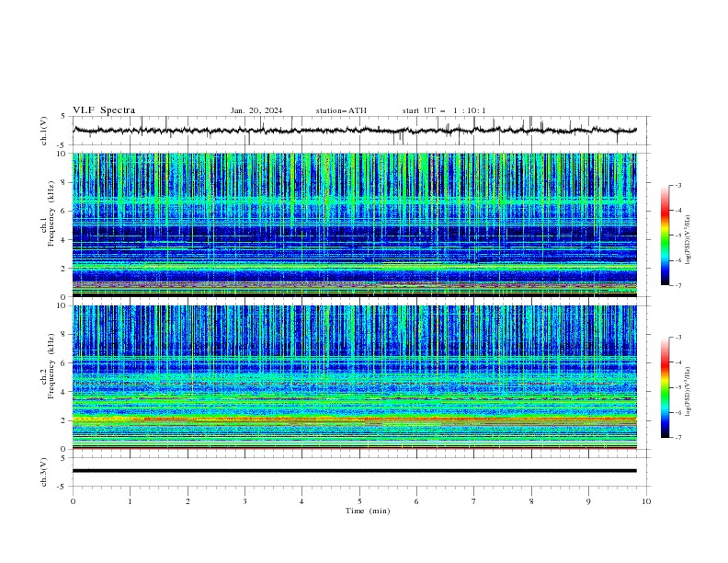
Task: Click the "Time (min)" axis title
Action: point(368,511)
